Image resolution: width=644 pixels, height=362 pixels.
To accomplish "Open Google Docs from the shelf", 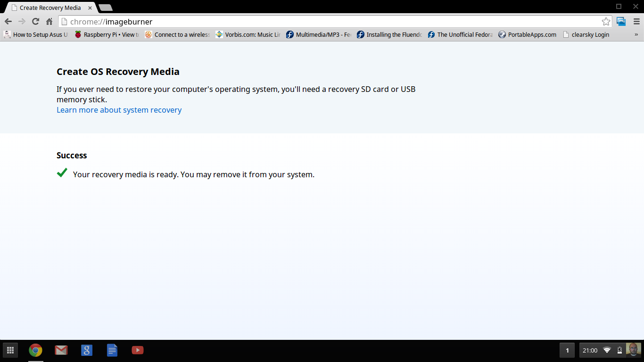I will coord(112,350).
